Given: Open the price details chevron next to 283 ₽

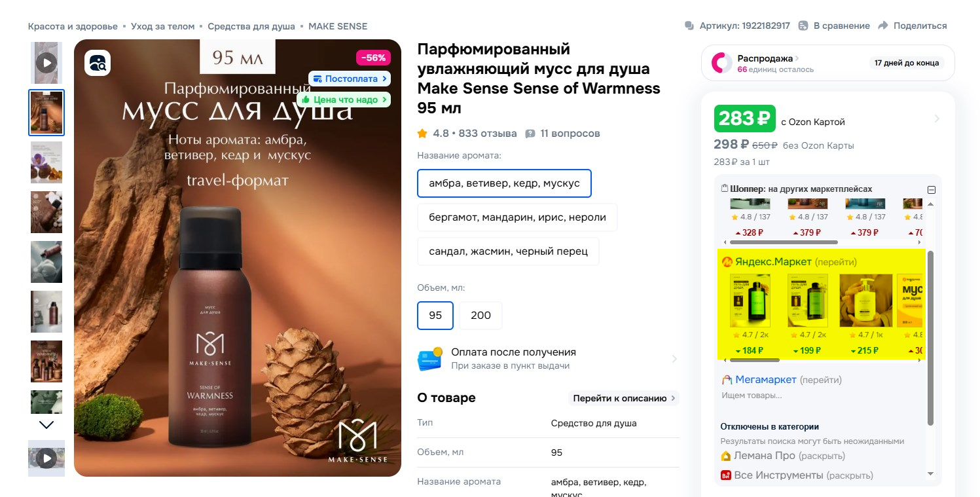Looking at the screenshot, I should tap(937, 119).
